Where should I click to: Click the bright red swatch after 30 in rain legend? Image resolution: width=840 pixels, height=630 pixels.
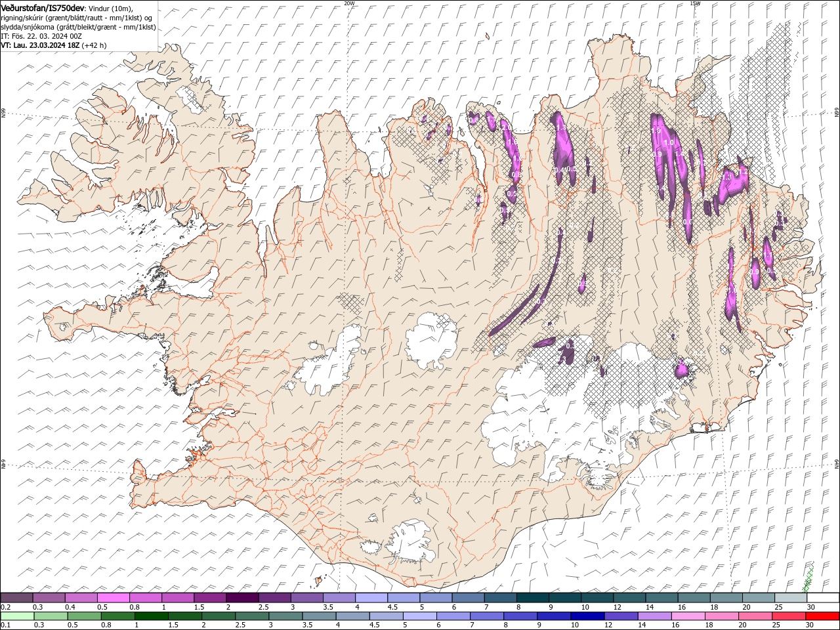pyautogui.click(x=822, y=616)
